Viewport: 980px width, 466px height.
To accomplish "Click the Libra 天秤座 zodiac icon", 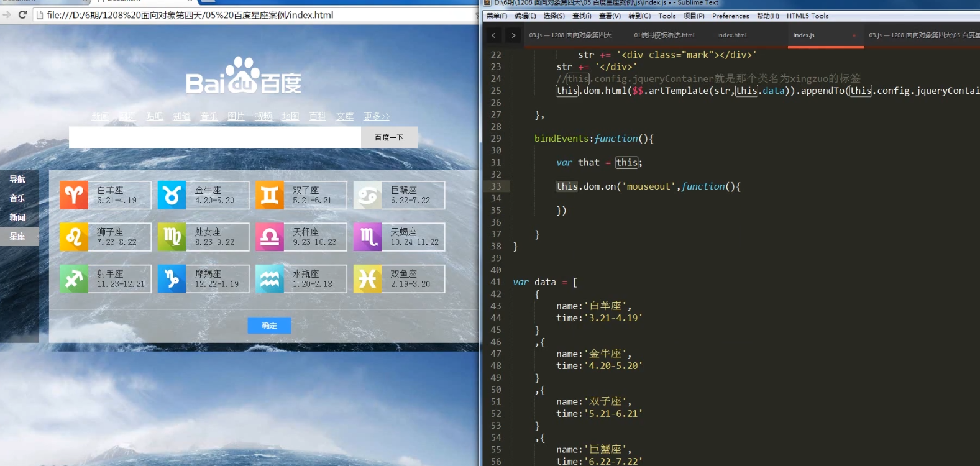I will (270, 237).
